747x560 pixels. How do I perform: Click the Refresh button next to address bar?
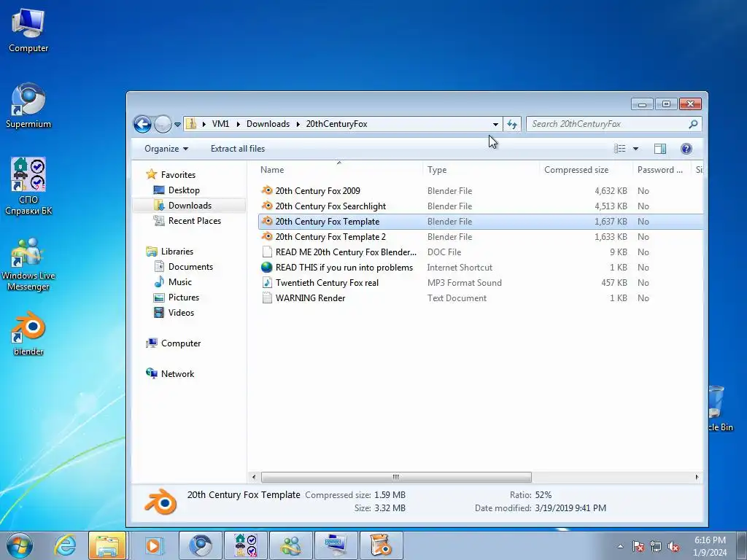coord(512,124)
